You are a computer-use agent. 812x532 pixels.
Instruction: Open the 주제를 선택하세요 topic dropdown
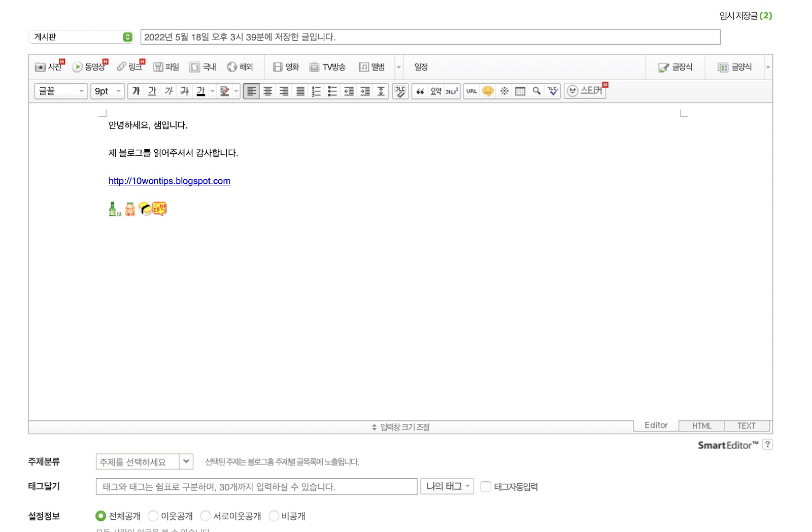[145, 461]
